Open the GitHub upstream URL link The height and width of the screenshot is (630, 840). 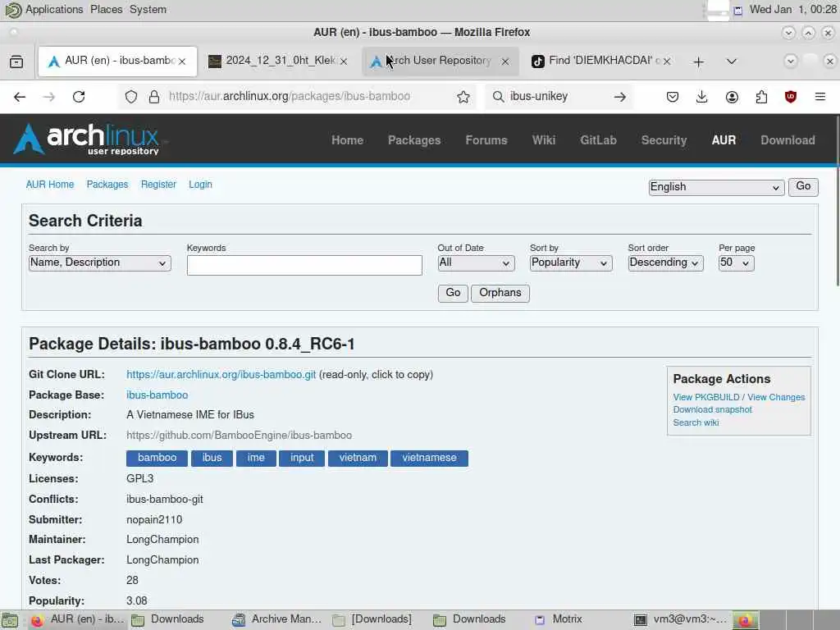pyautogui.click(x=239, y=436)
